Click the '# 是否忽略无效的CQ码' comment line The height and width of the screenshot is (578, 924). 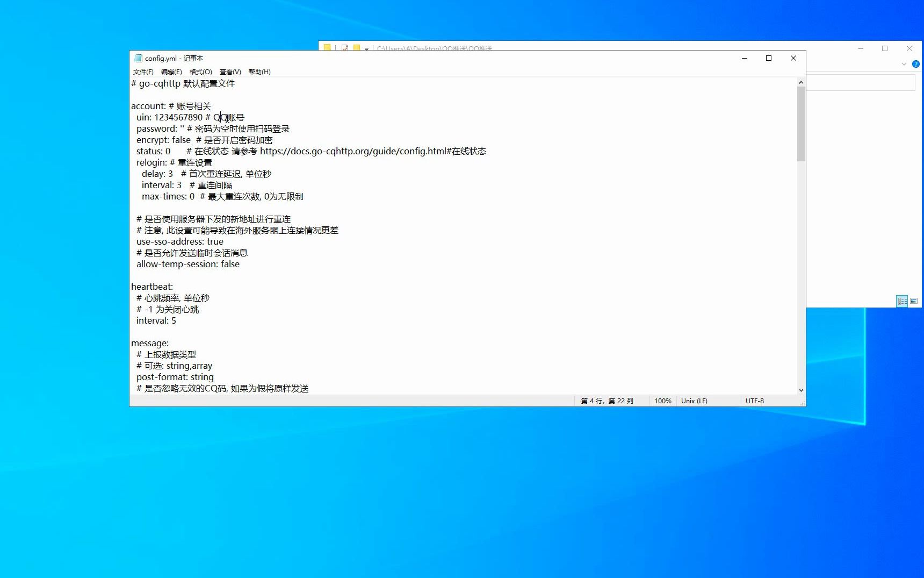click(222, 388)
